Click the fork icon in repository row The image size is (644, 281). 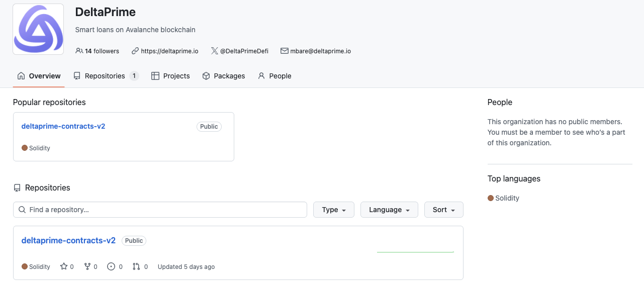click(x=87, y=266)
